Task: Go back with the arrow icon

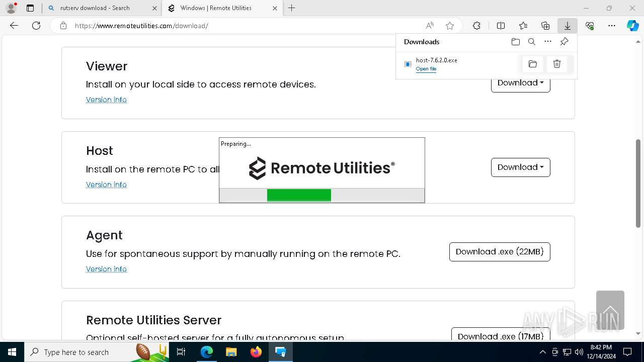Action: click(x=14, y=26)
